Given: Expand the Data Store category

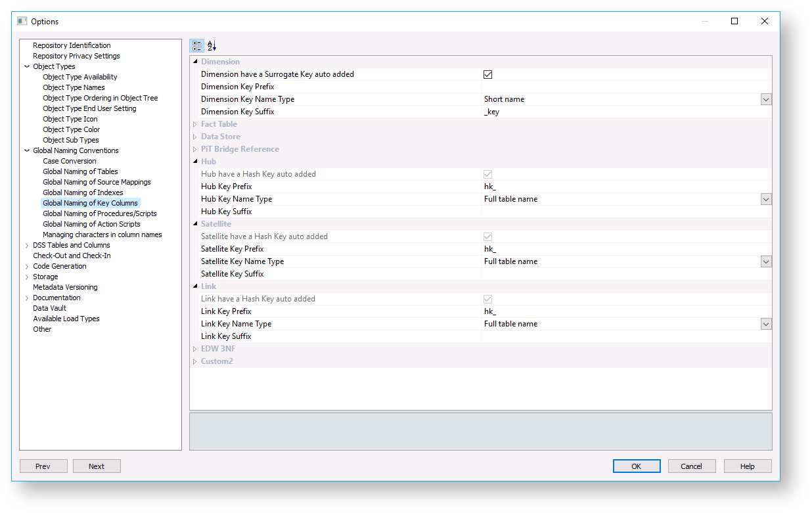Looking at the screenshot, I should 195,137.
